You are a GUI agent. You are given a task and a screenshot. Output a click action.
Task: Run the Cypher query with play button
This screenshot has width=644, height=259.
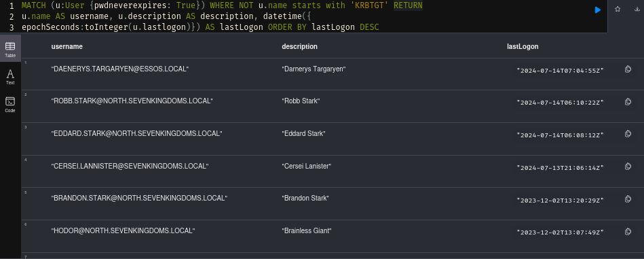[598, 10]
